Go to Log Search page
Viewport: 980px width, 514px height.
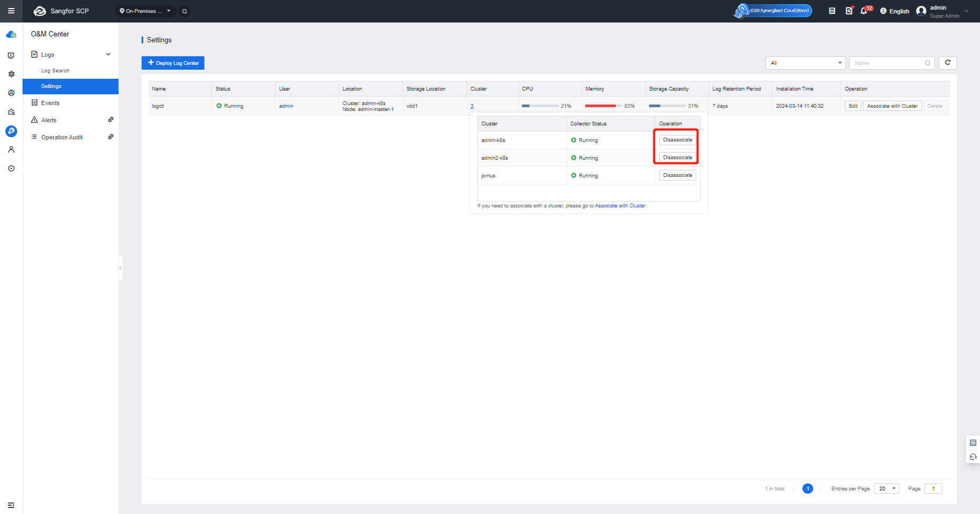tap(55, 71)
